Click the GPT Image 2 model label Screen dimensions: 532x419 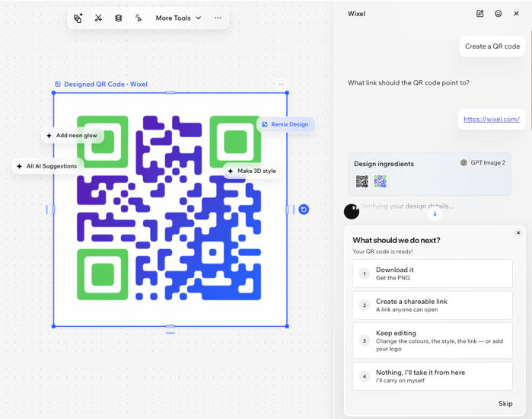483,162
